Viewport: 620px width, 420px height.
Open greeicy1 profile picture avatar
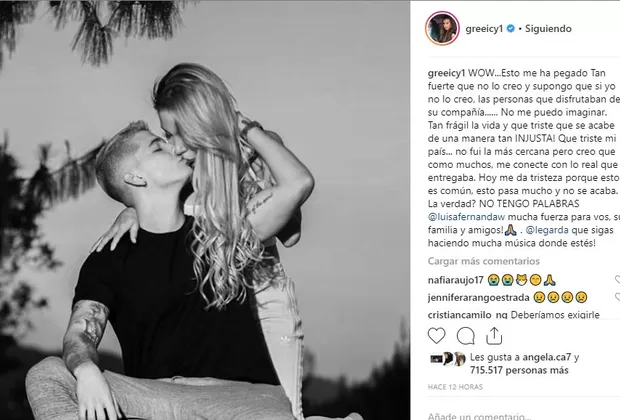[442, 28]
